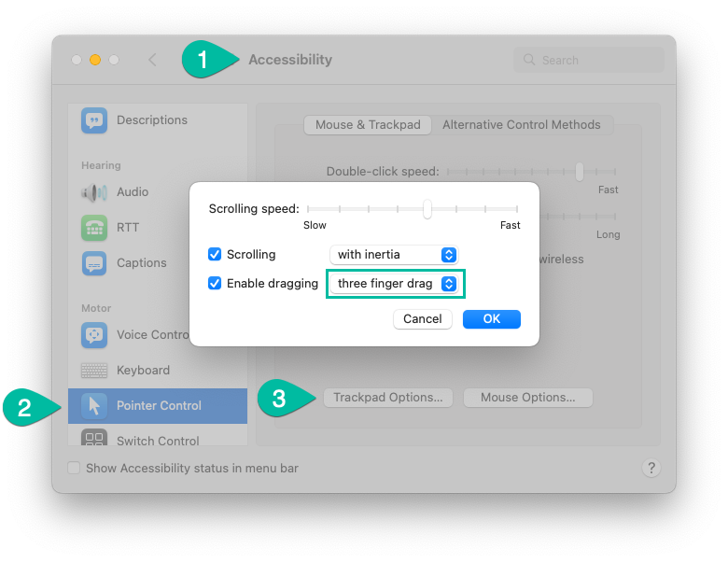Select the Captions icon in sidebar
Viewport: 728px width, 562px height.
tap(94, 263)
